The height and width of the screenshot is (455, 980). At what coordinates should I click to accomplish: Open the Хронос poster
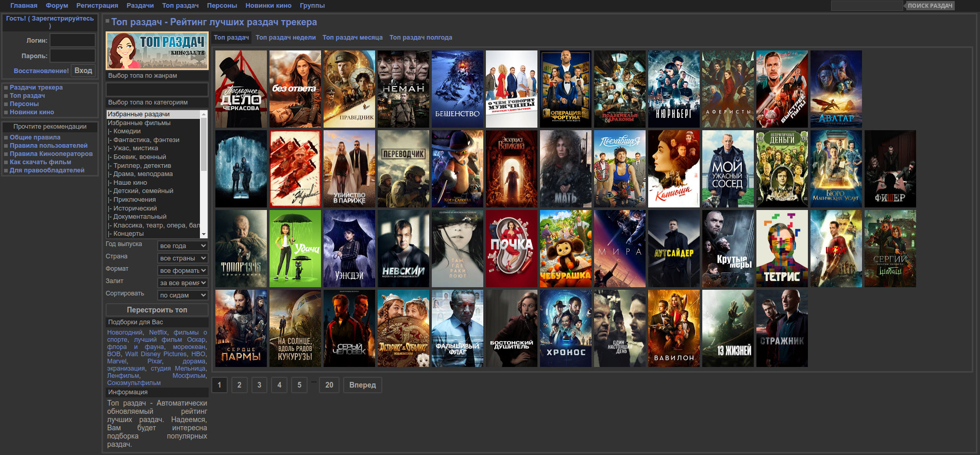[x=566, y=328]
